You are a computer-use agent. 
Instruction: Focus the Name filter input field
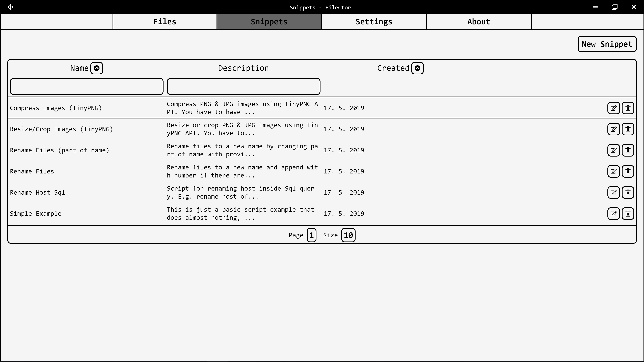tap(87, 86)
